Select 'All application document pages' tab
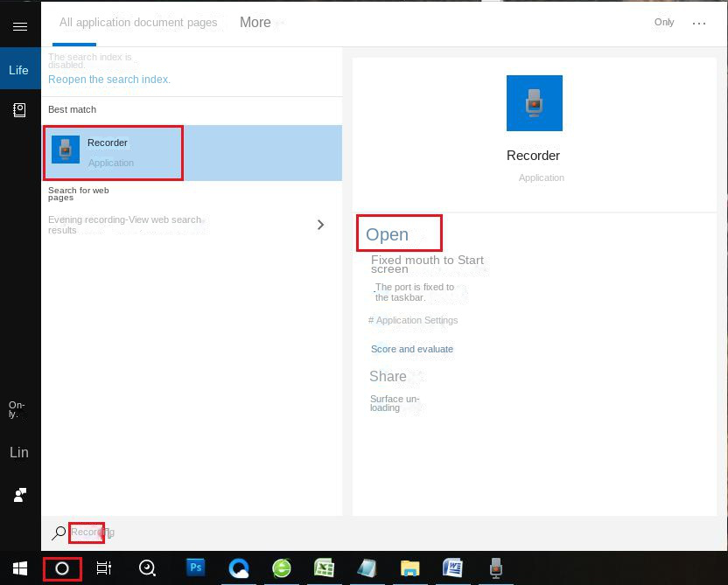This screenshot has width=728, height=585. pyautogui.click(x=138, y=23)
